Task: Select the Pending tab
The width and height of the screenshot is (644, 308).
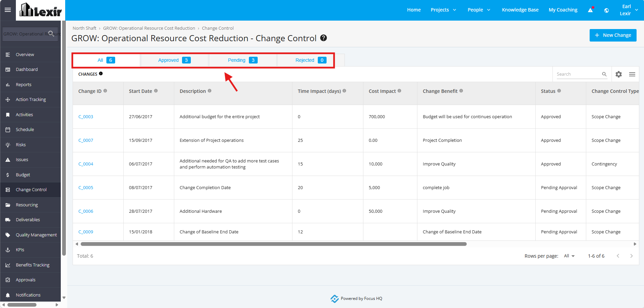Action: tap(242, 60)
